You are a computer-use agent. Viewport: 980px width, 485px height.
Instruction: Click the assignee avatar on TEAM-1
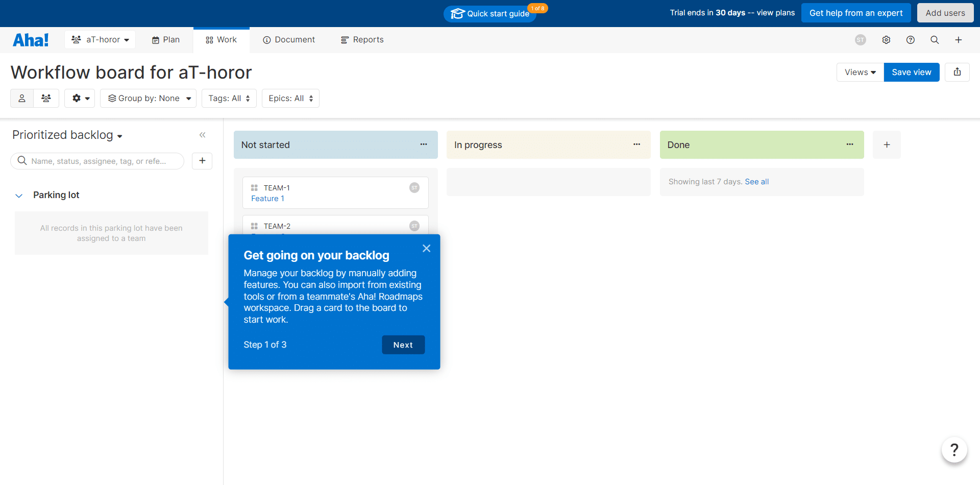coord(414,188)
